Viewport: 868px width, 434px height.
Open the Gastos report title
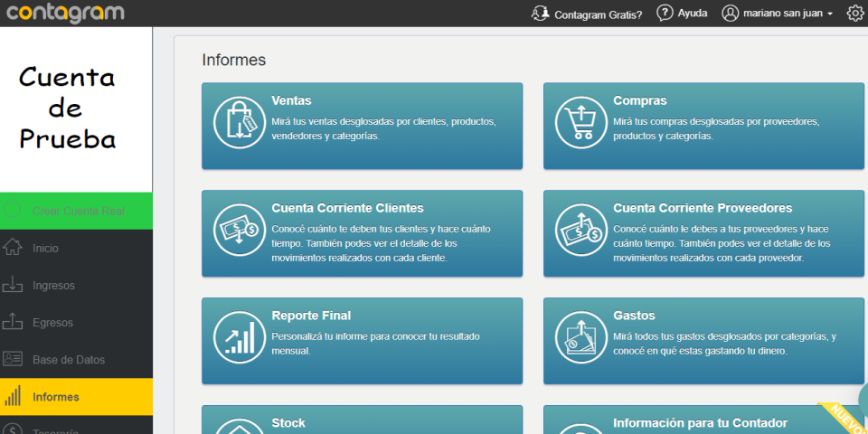(634, 316)
